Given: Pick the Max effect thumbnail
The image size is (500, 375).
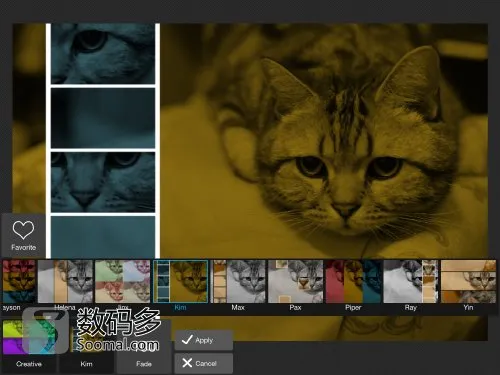Looking at the screenshot, I should click(x=238, y=282).
